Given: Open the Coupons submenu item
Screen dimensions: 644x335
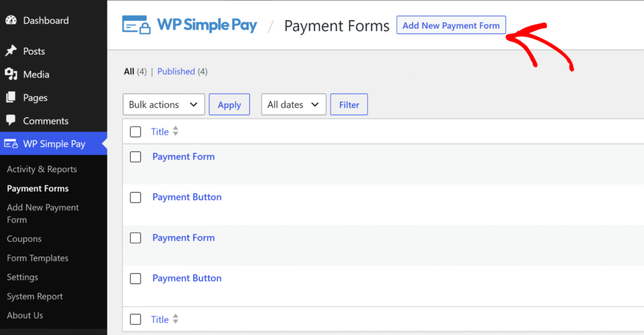Looking at the screenshot, I should coord(25,239).
